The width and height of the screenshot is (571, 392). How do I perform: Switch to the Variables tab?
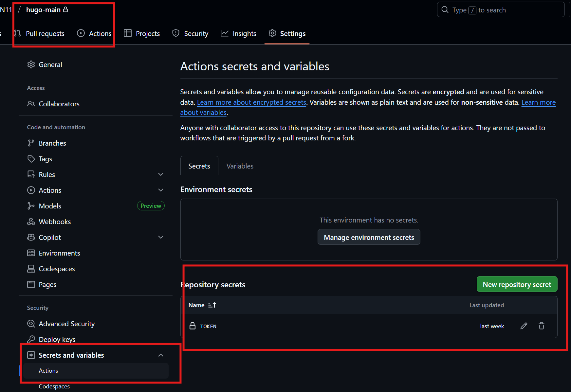click(240, 166)
